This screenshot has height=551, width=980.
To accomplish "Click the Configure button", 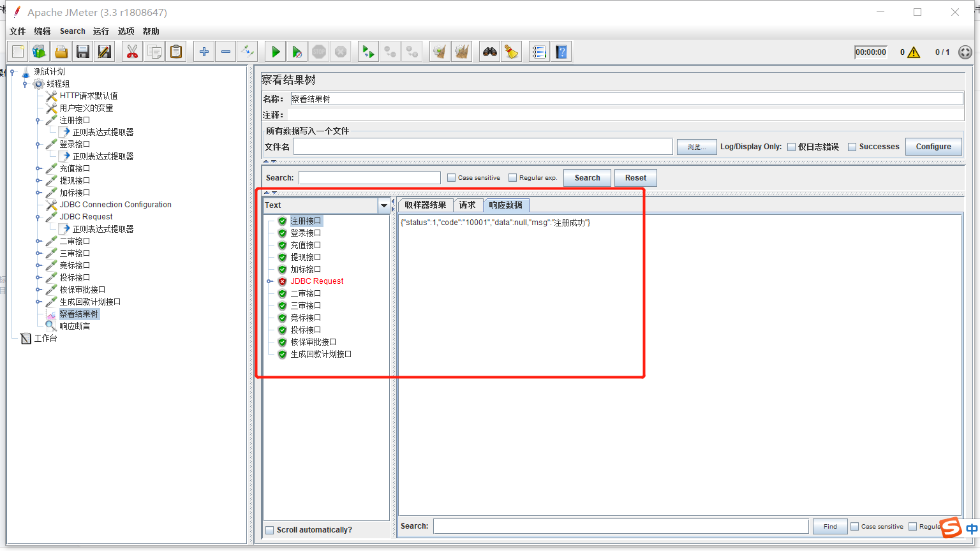I will 933,147.
